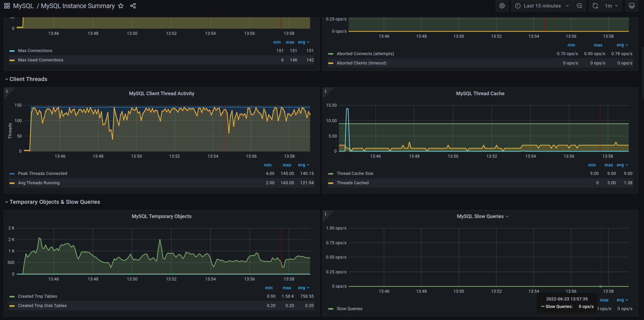Open the Last 15 minutes time picker
The height and width of the screenshot is (320, 644).
[542, 6]
